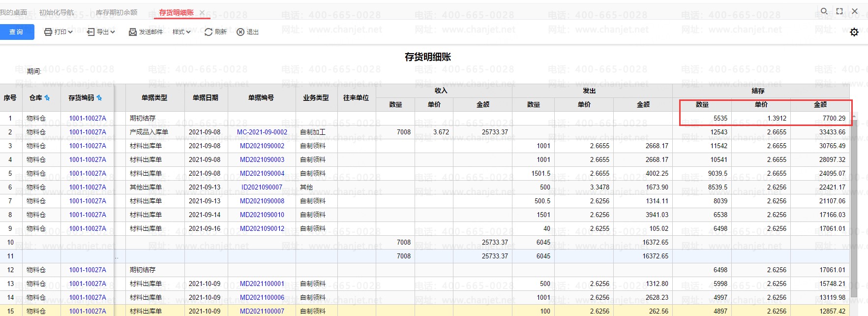Select issue amount cell 4002.25
The height and width of the screenshot is (316, 868).
pos(643,174)
